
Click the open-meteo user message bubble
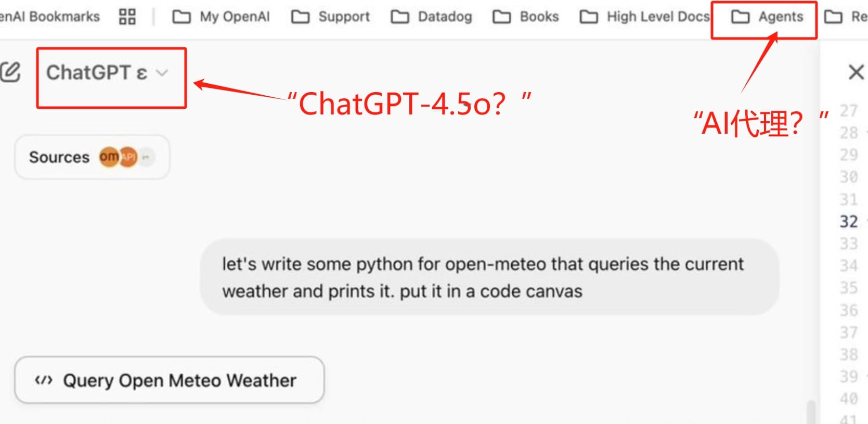coord(489,277)
